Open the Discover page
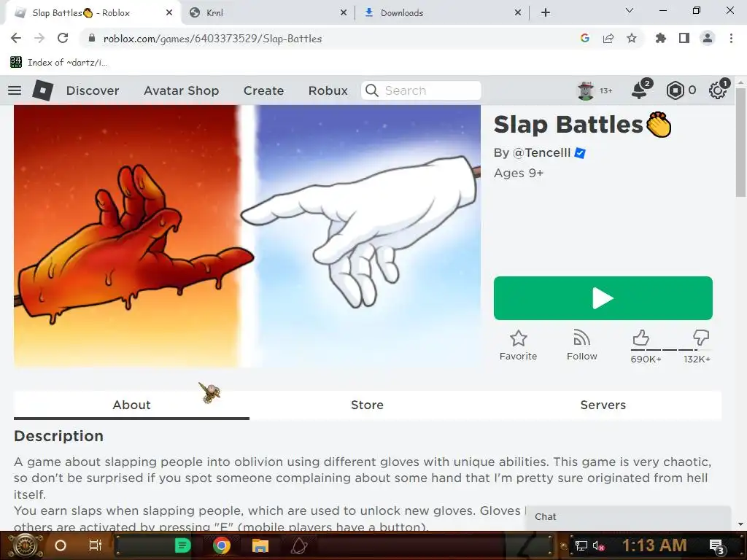This screenshot has width=747, height=560. tap(93, 90)
